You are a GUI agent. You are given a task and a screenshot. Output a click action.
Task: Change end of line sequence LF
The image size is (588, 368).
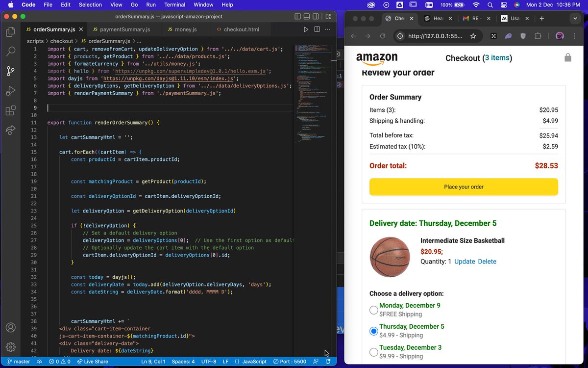(x=225, y=362)
